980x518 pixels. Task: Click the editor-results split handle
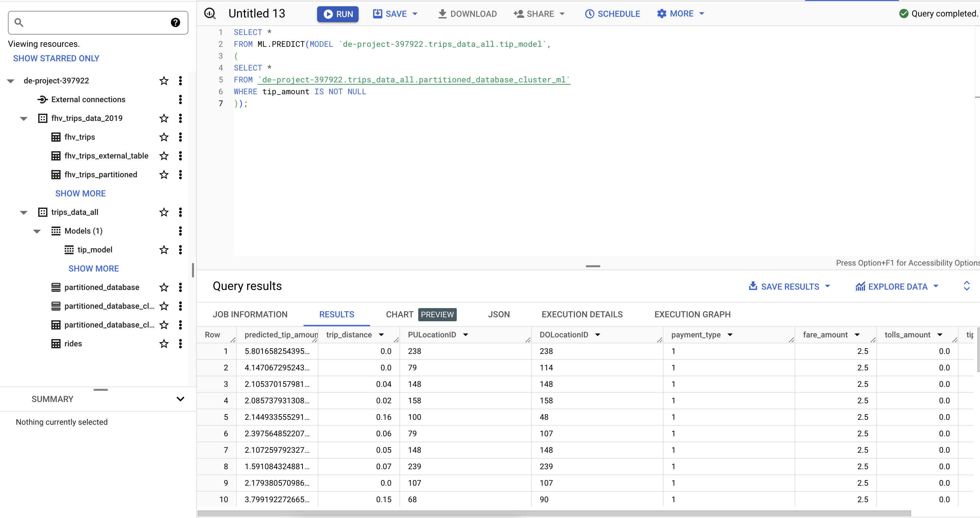593,267
